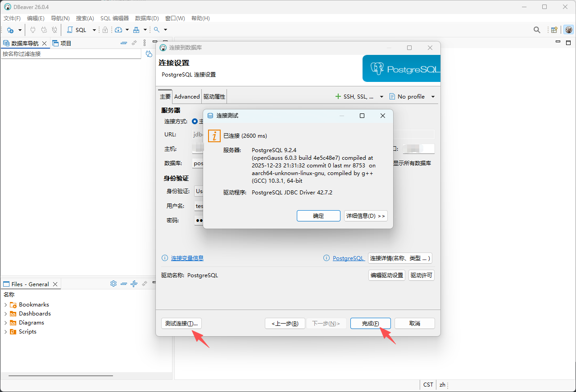Switch to the Advanced tab

pos(187,96)
